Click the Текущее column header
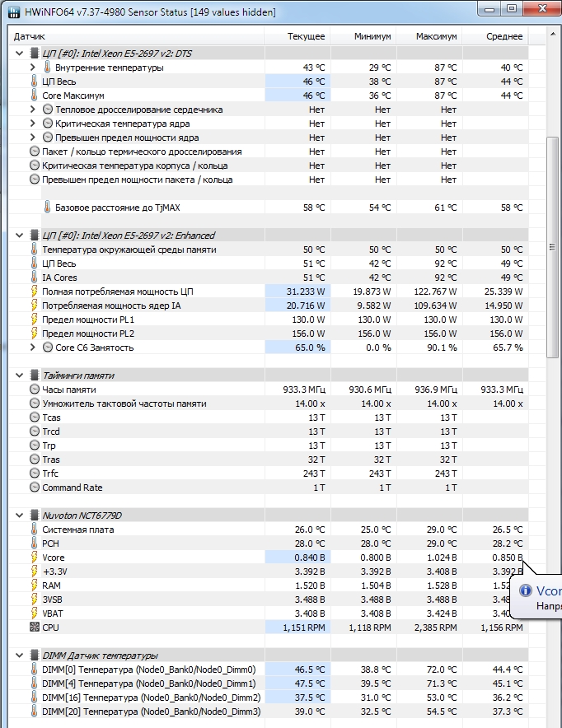The height and width of the screenshot is (728, 562). tap(297, 36)
